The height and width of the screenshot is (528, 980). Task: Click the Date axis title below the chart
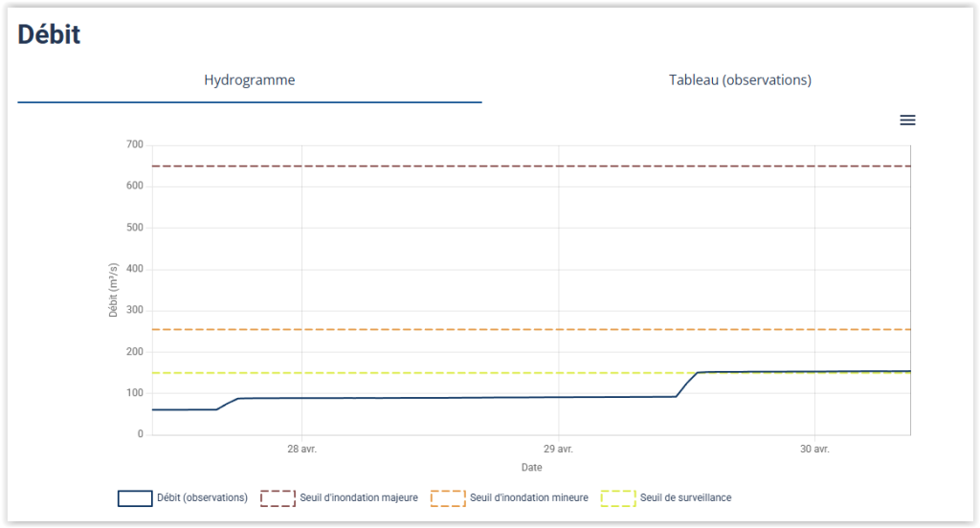pos(531,468)
